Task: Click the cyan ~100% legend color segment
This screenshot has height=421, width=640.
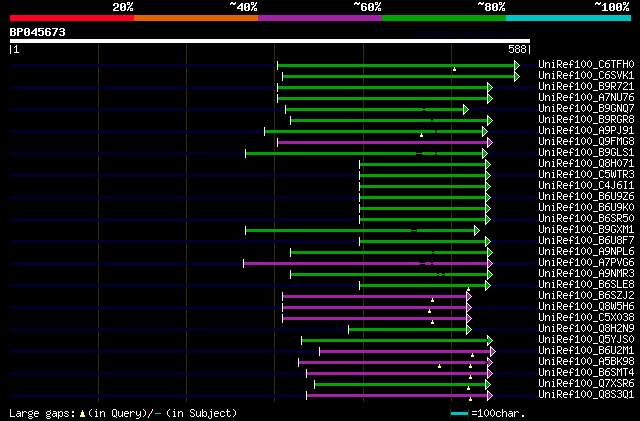Action: 569,18
